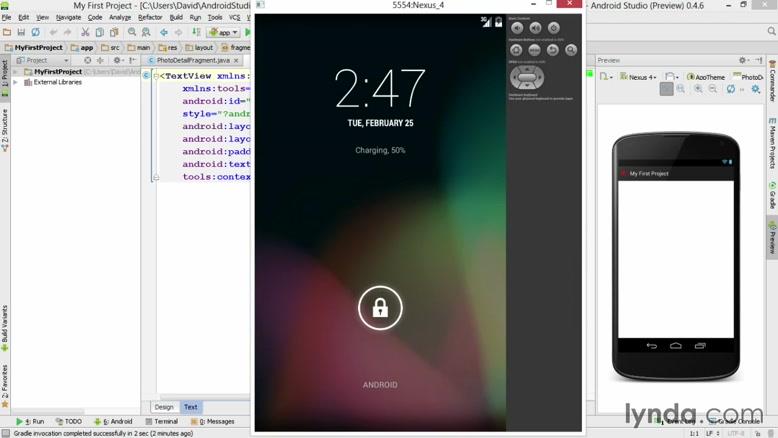Click the Cut scissors icon

tap(85, 32)
